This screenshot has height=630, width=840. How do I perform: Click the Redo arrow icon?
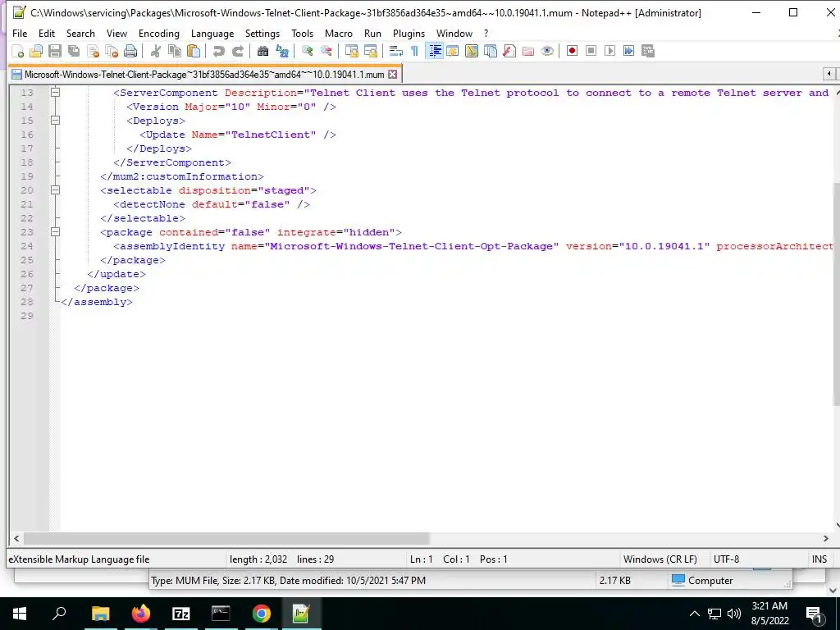tap(238, 51)
